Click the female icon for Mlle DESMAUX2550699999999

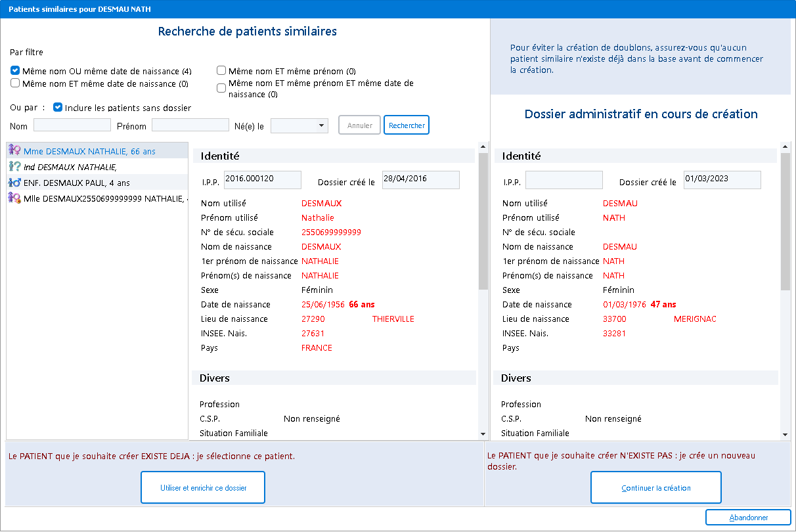tap(14, 198)
